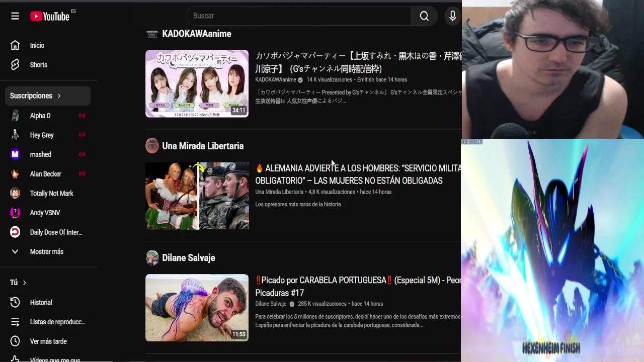Click Dilane Salvaje name under video title

[x=271, y=304]
